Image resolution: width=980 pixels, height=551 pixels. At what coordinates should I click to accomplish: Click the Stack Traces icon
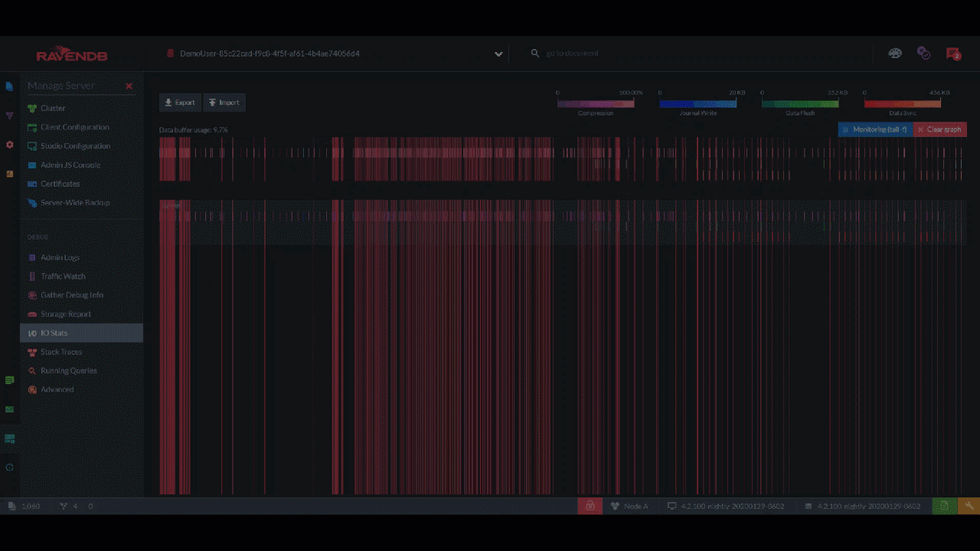(32, 352)
